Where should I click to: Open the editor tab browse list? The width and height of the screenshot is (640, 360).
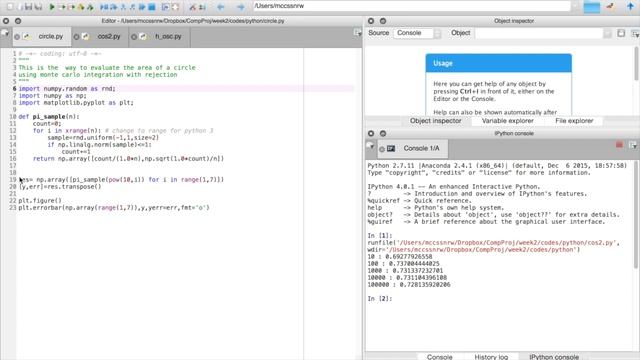coord(5,33)
